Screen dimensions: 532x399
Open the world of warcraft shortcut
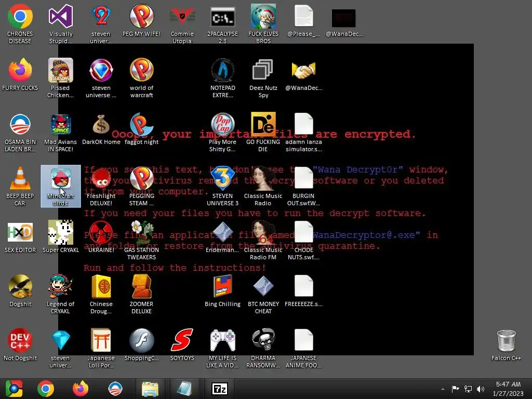141,70
